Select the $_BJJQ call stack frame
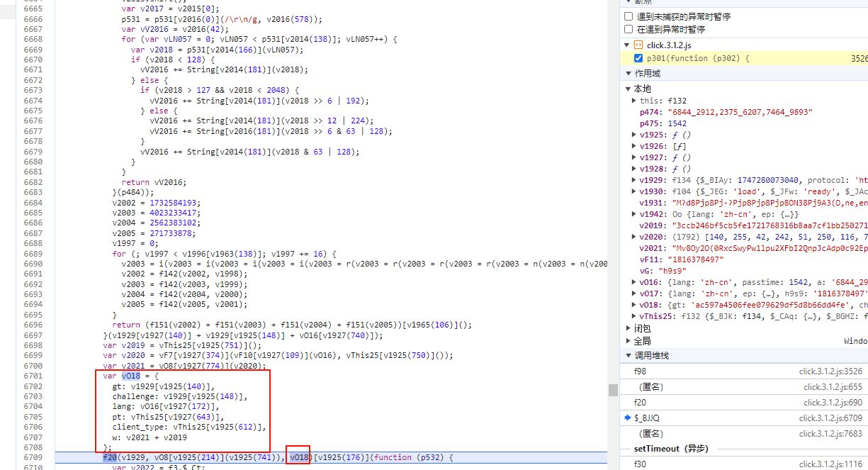Viewport: 868px width, 470px height. tap(743, 418)
